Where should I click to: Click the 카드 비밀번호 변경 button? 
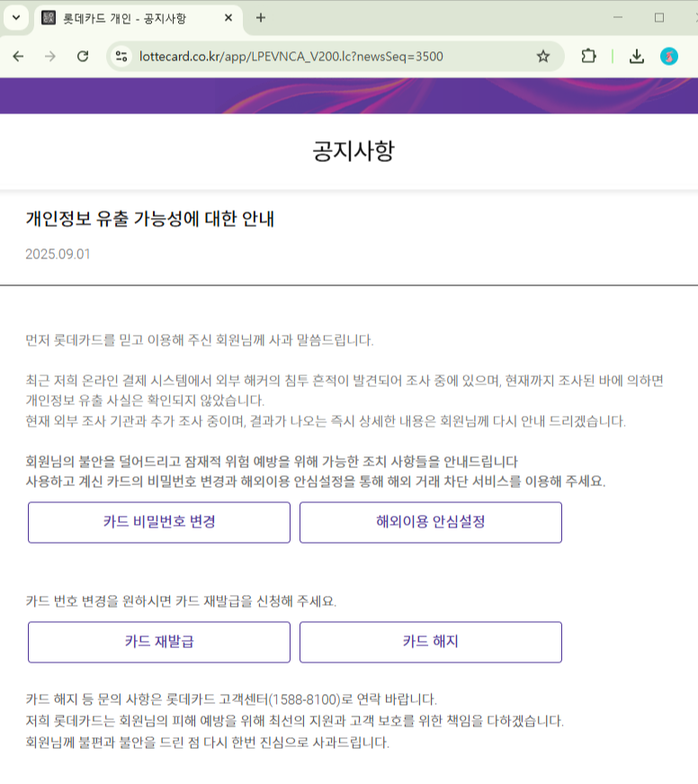159,522
